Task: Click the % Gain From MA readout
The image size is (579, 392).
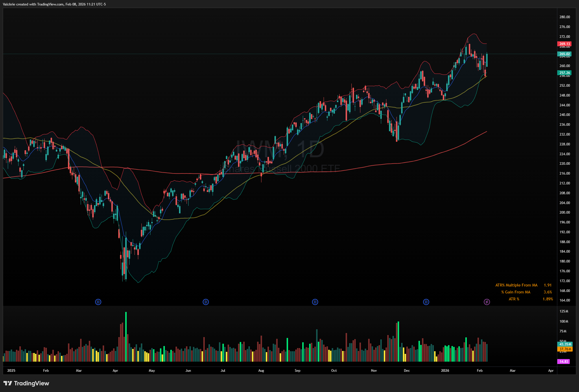Action: pos(547,292)
